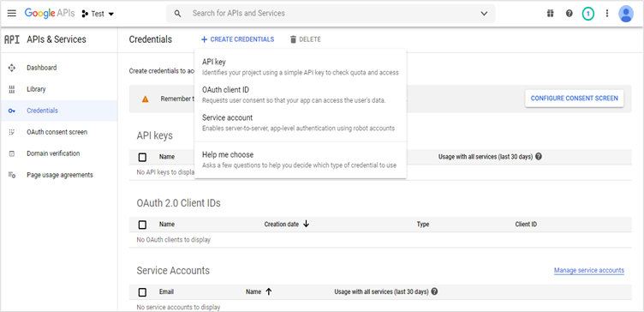Click help icon beside API keys usage column
The image size is (644, 312).
tap(539, 157)
